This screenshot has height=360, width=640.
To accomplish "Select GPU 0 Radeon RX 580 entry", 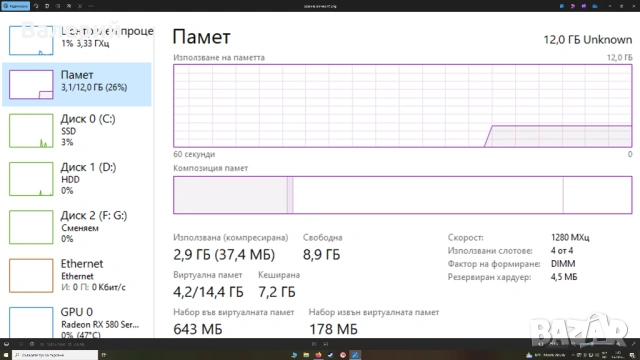I will [77, 322].
